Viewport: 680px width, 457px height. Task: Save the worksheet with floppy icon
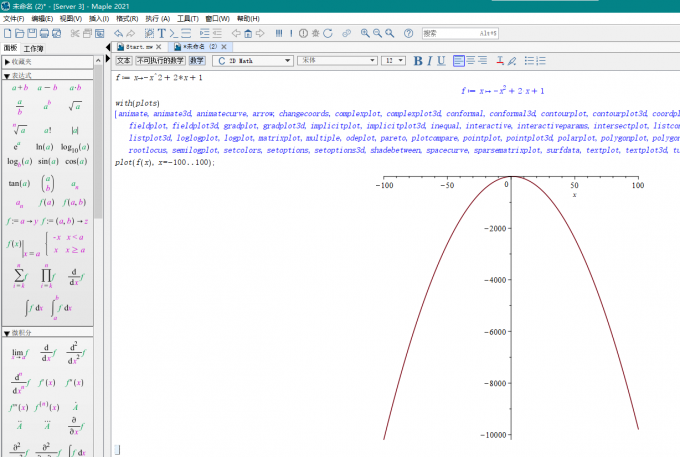tap(32, 33)
